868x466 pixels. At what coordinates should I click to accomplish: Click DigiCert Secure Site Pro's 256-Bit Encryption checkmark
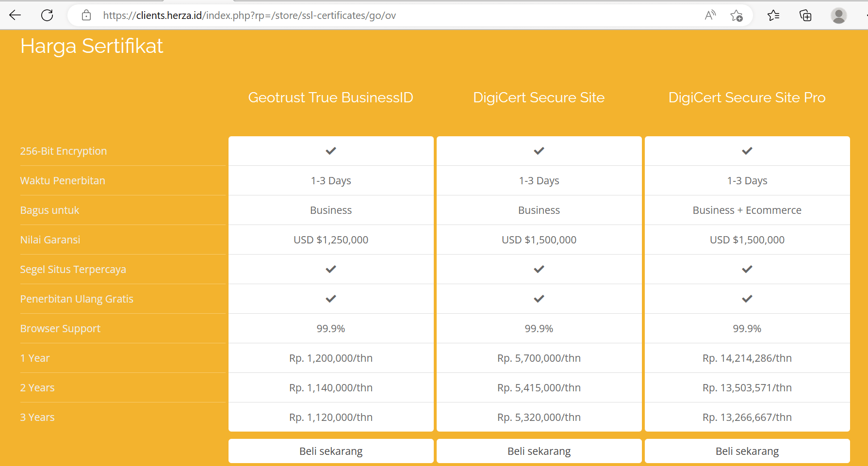pos(747,151)
